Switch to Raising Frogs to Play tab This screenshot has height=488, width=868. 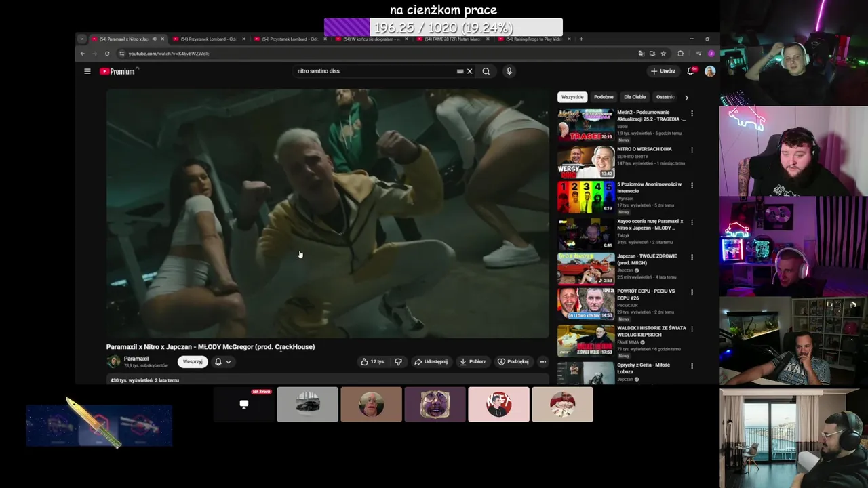(534, 39)
